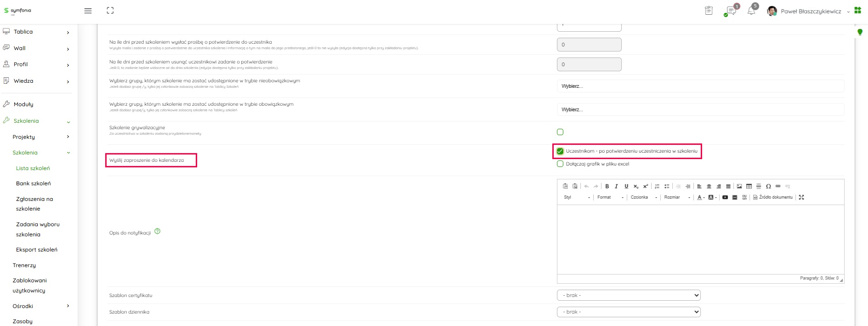Go to Bank szkoleń in the sidebar
This screenshot has width=868, height=326.
[34, 183]
